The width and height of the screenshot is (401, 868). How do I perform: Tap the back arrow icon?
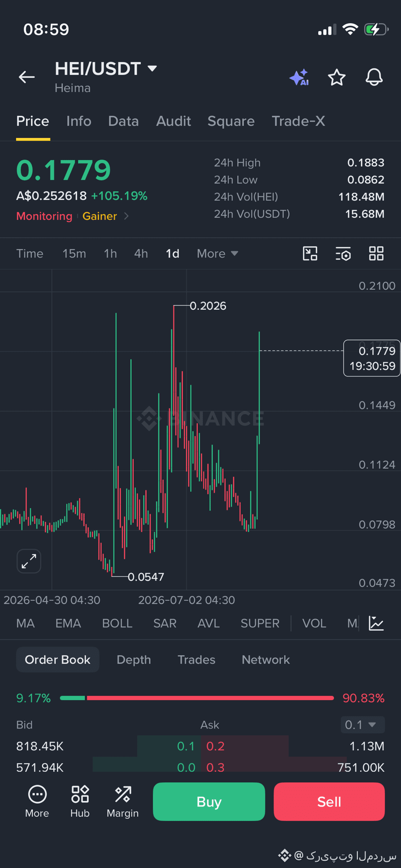(27, 77)
